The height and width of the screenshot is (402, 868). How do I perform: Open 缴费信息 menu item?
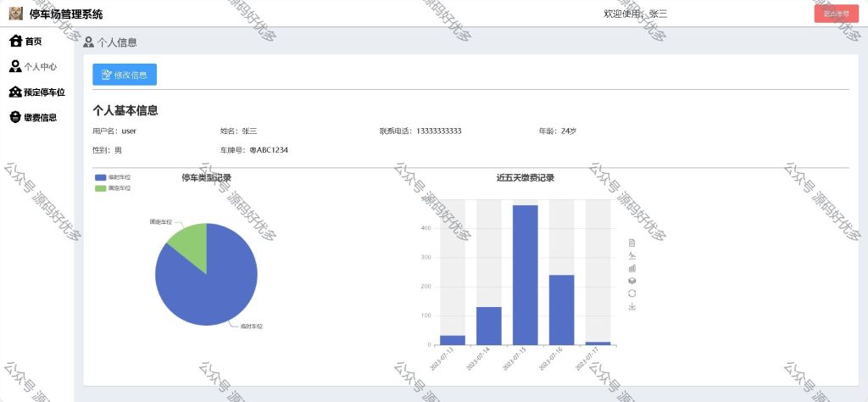tap(33, 117)
